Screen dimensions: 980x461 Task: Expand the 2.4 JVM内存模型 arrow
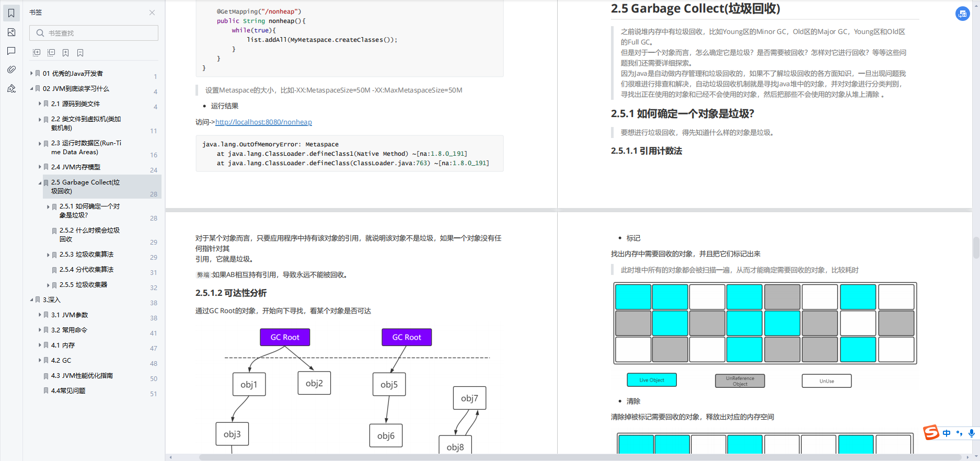click(x=40, y=167)
